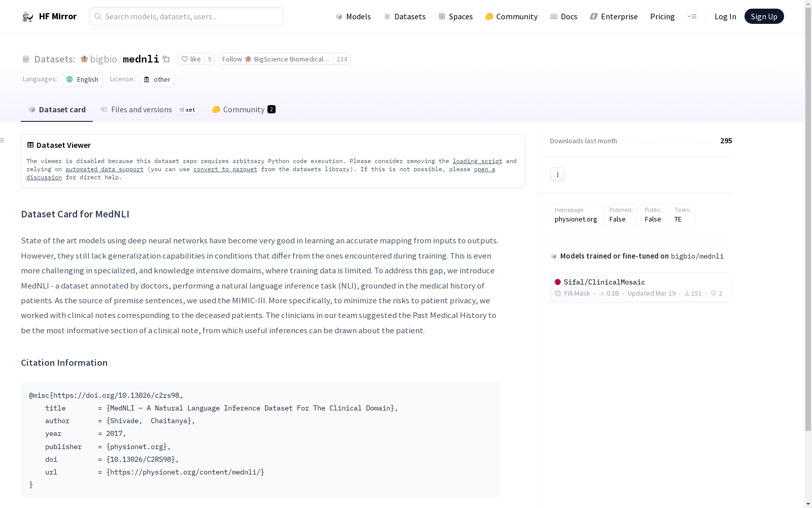This screenshot has width=812, height=508.
Task: Click the Pubmed False tag
Action: click(x=621, y=215)
